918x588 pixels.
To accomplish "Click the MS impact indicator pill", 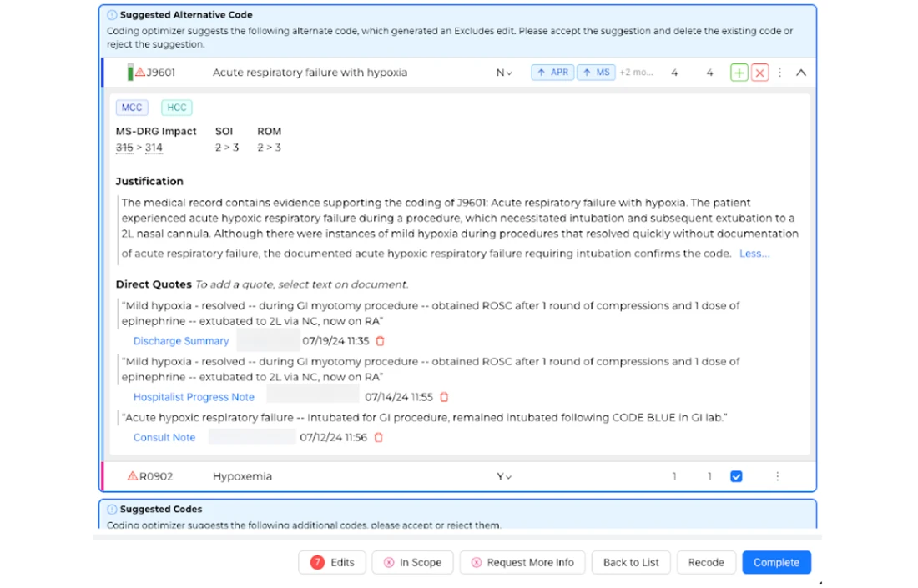I will [x=596, y=73].
